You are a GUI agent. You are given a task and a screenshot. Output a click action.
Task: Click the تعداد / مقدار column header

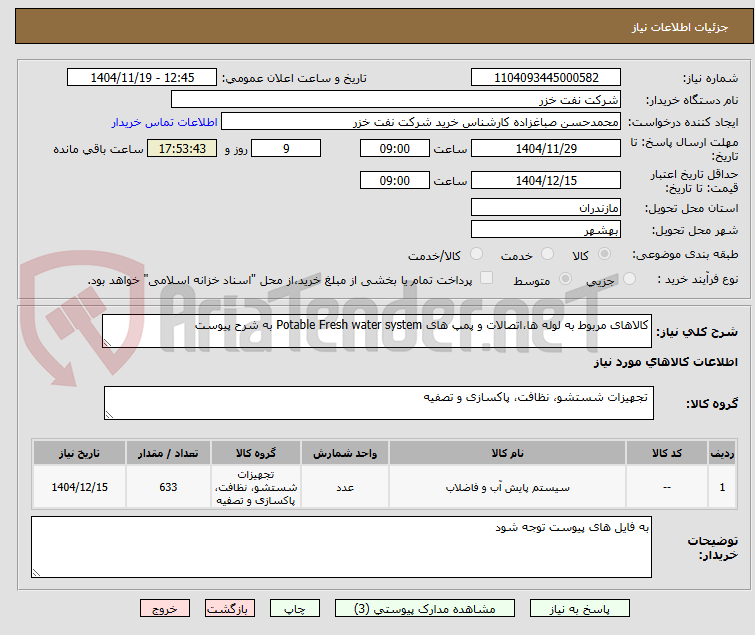[x=168, y=453]
